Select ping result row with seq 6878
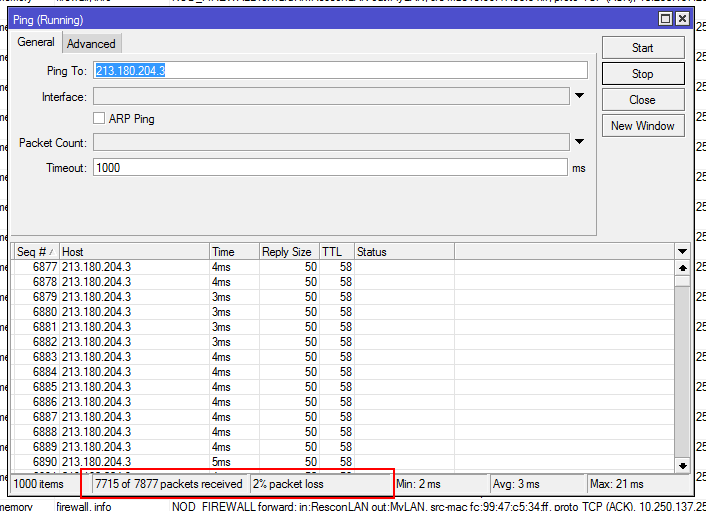Viewport: 706px width, 511px height. (344, 282)
